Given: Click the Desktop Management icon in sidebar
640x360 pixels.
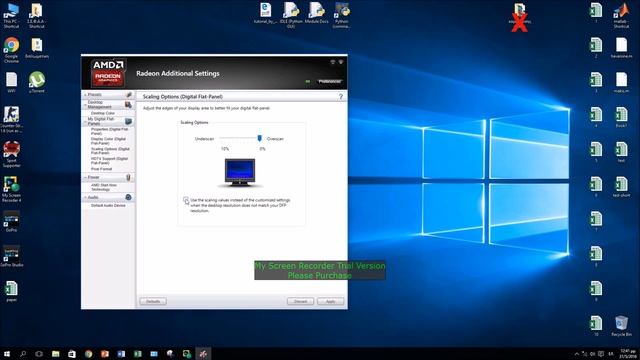Looking at the screenshot, I should (x=128, y=105).
